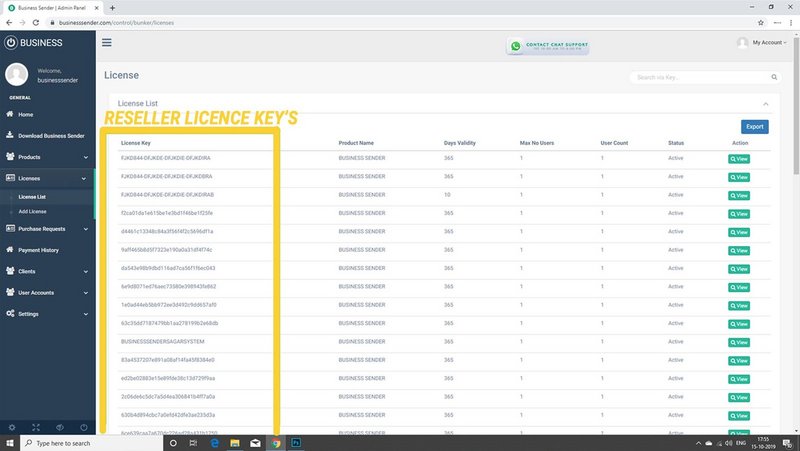Click the Windows Start button
The width and height of the screenshot is (800, 451).
point(10,443)
